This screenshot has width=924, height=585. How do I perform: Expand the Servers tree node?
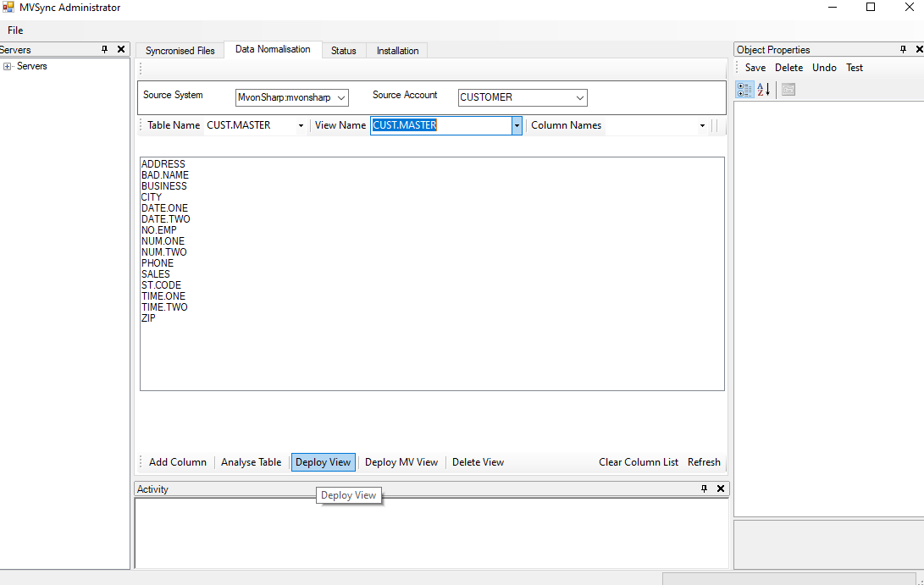(x=7, y=67)
